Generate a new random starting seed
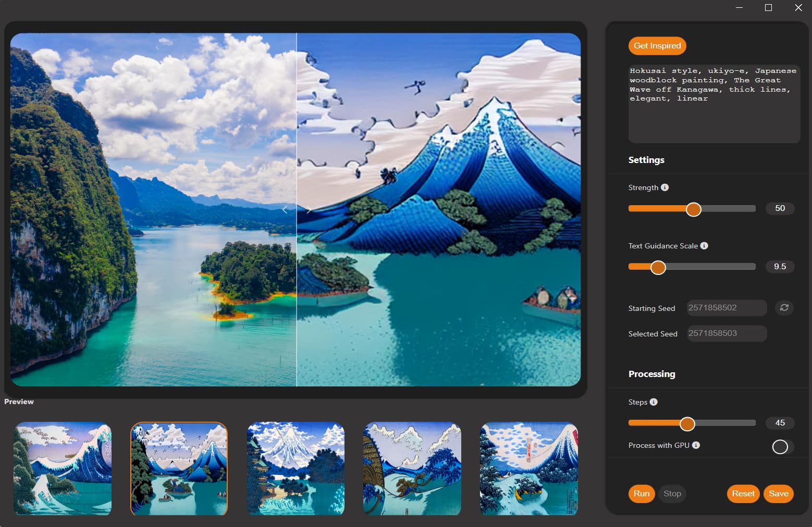812x527 pixels. pyautogui.click(x=784, y=308)
